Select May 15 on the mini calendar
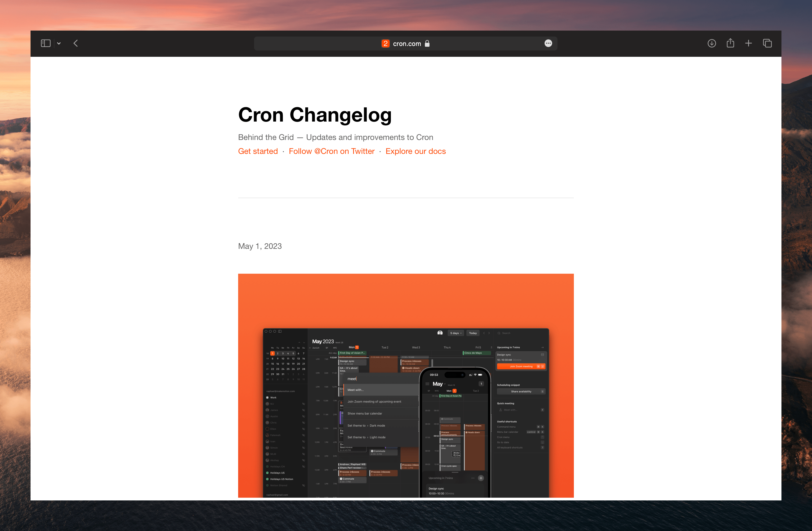812x531 pixels. pos(273,364)
